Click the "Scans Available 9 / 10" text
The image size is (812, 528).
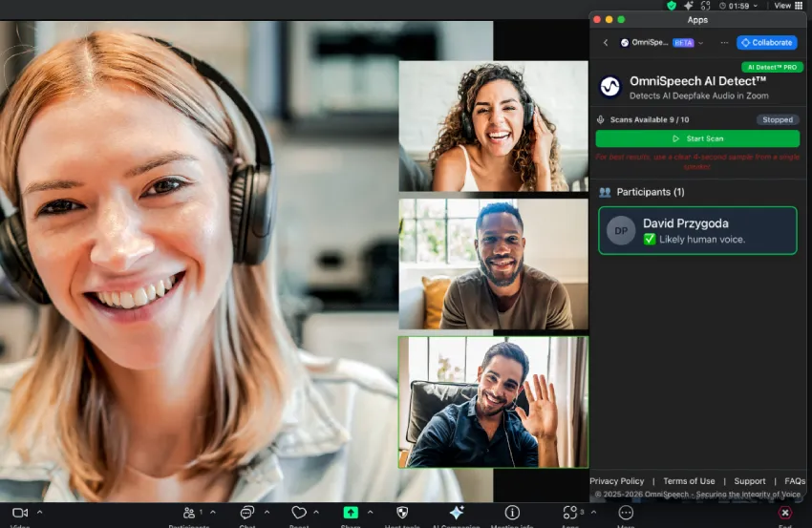click(x=650, y=119)
